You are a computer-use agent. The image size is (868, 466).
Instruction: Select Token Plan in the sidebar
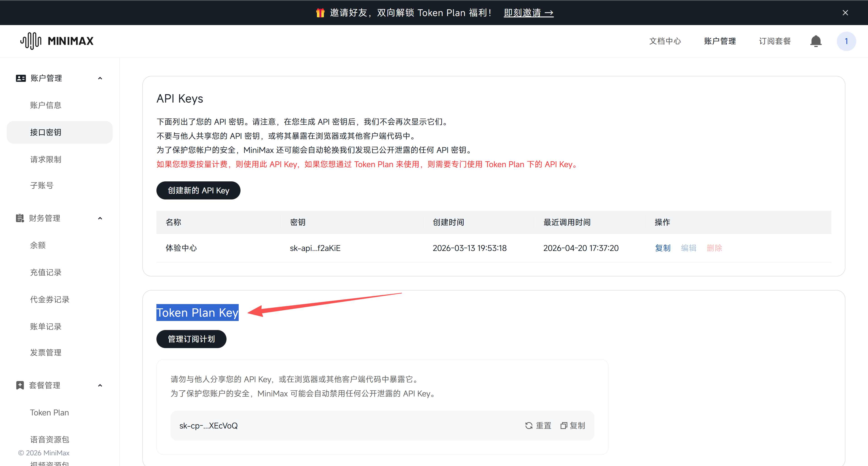click(x=49, y=412)
